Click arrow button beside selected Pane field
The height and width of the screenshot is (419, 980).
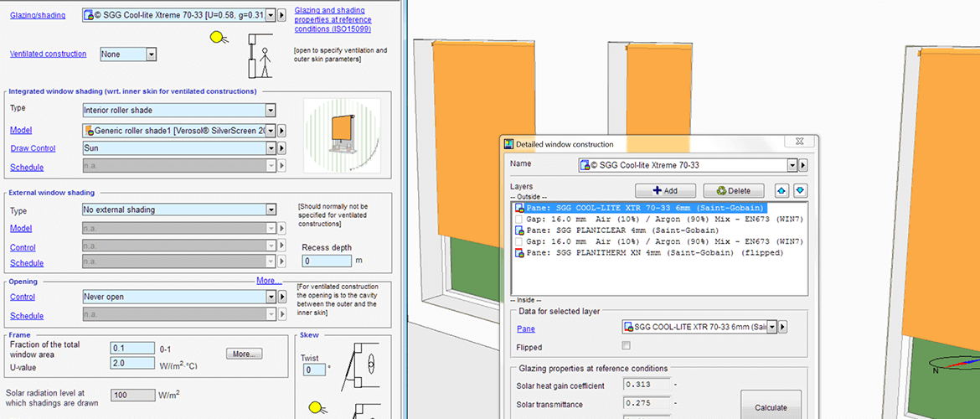point(783,327)
